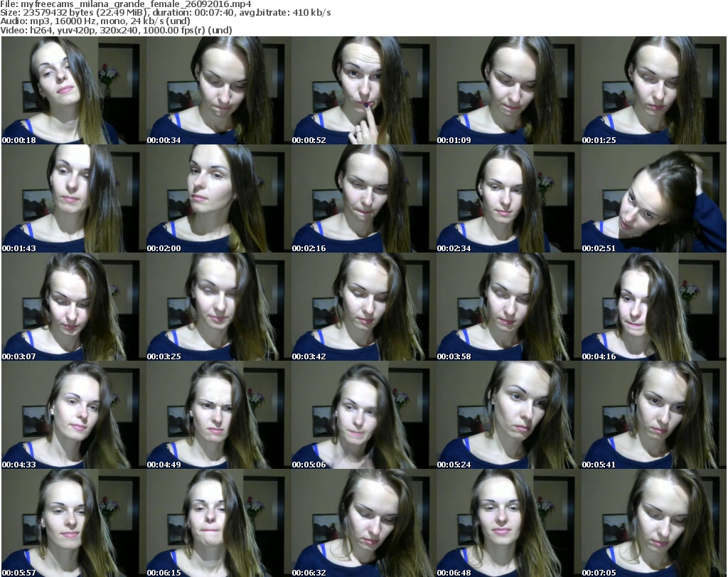Select the thumbnail timestamped 00:04:16
The height and width of the screenshot is (577, 728).
654,307
